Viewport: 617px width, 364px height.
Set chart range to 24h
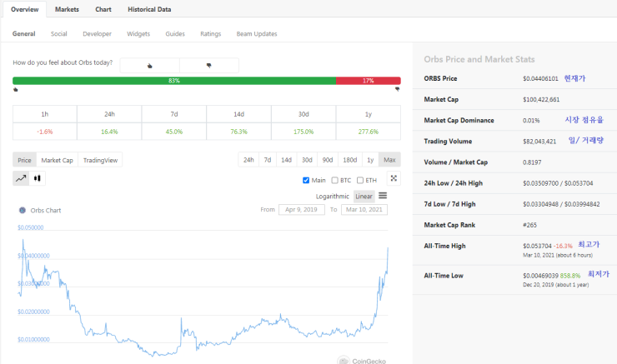click(x=248, y=160)
